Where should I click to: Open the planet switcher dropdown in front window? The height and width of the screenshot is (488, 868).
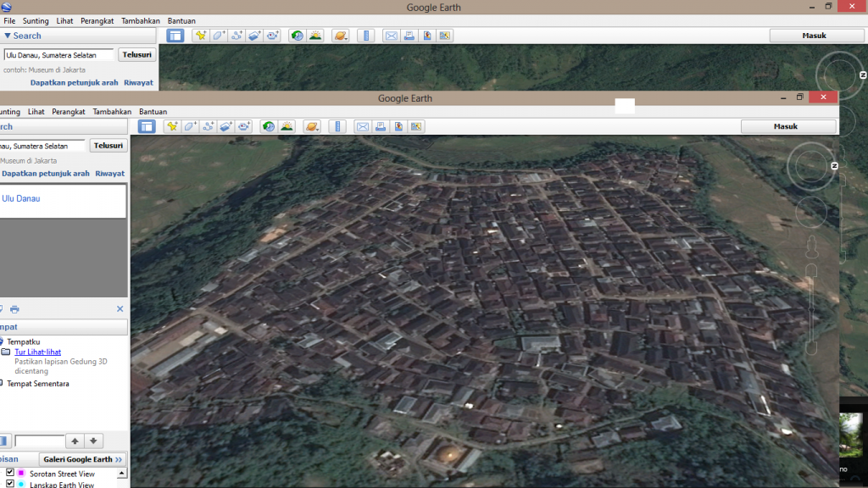click(312, 126)
